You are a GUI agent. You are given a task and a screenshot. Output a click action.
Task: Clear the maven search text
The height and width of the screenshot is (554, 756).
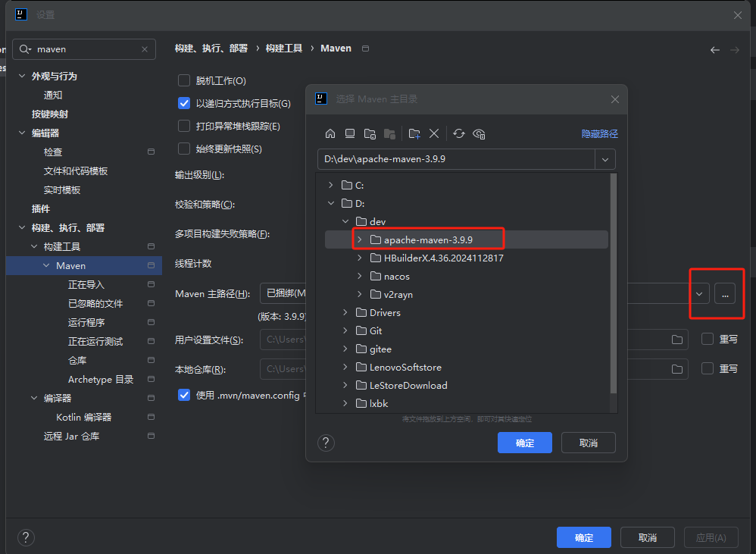coord(145,49)
